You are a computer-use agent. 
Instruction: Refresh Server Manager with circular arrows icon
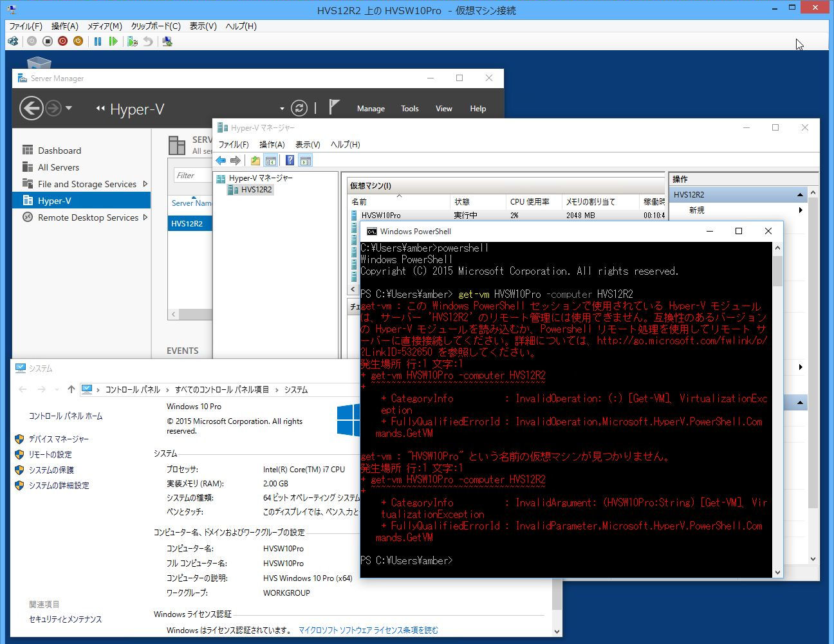coord(299,108)
